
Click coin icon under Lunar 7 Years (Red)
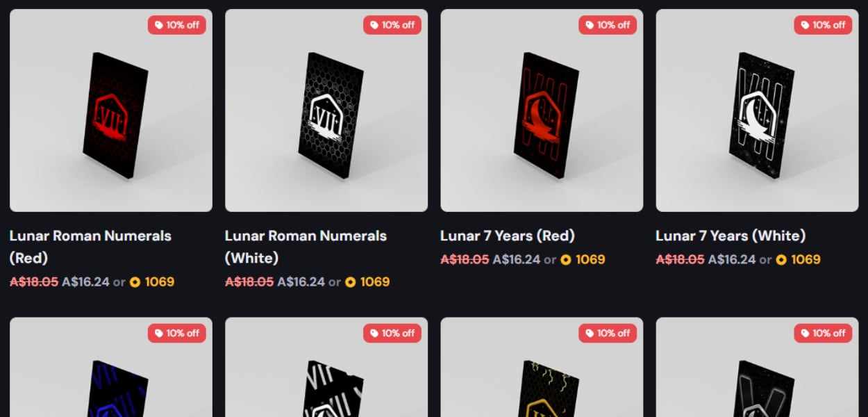pos(566,260)
